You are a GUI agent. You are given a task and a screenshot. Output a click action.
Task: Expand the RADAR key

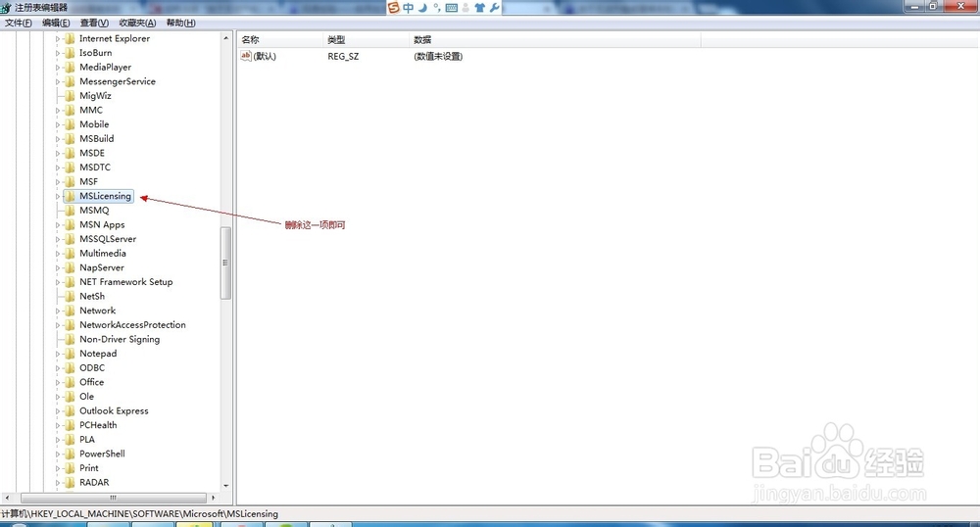pyautogui.click(x=58, y=483)
